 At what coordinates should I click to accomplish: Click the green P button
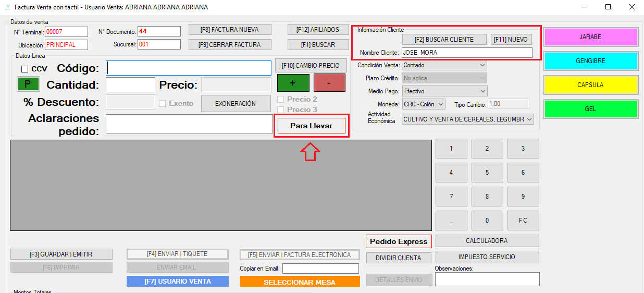tap(28, 84)
